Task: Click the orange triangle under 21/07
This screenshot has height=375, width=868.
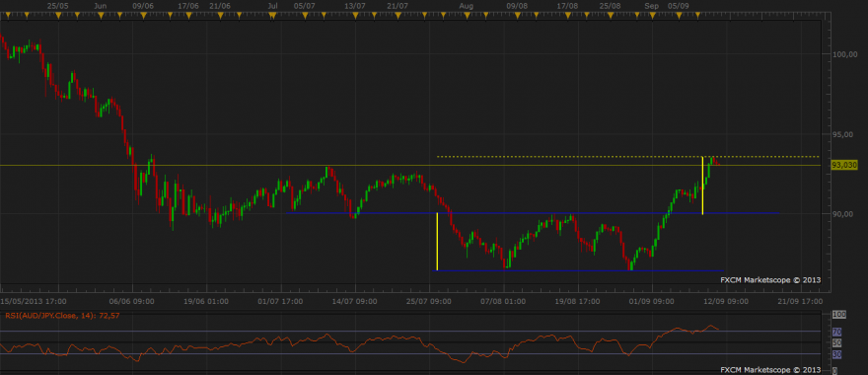Action: (x=398, y=16)
